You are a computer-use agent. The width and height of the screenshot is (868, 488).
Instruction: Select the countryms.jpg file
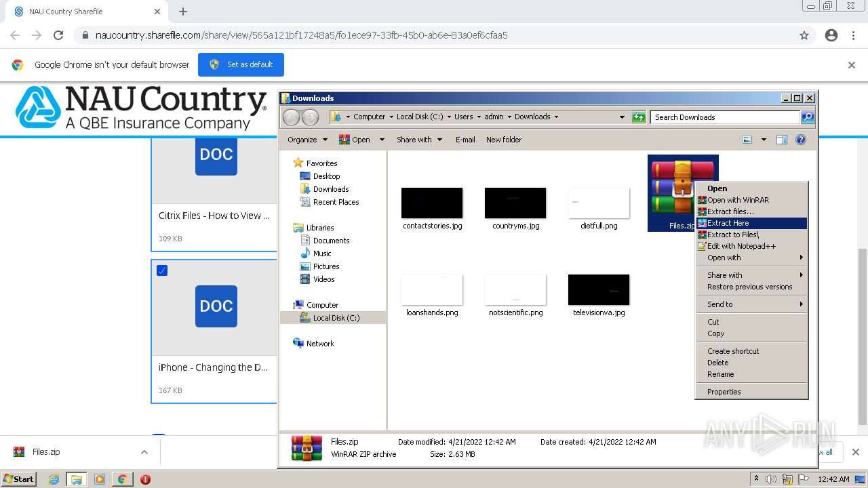click(x=515, y=209)
